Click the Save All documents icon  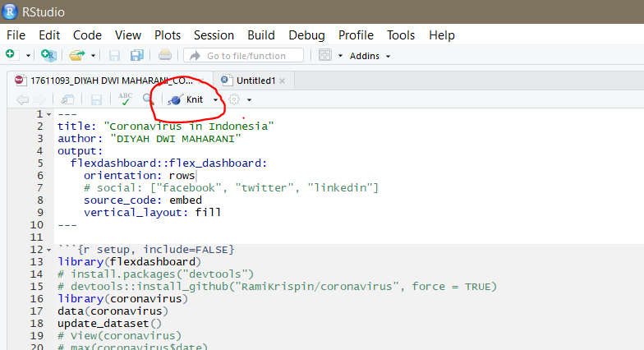[x=136, y=55]
